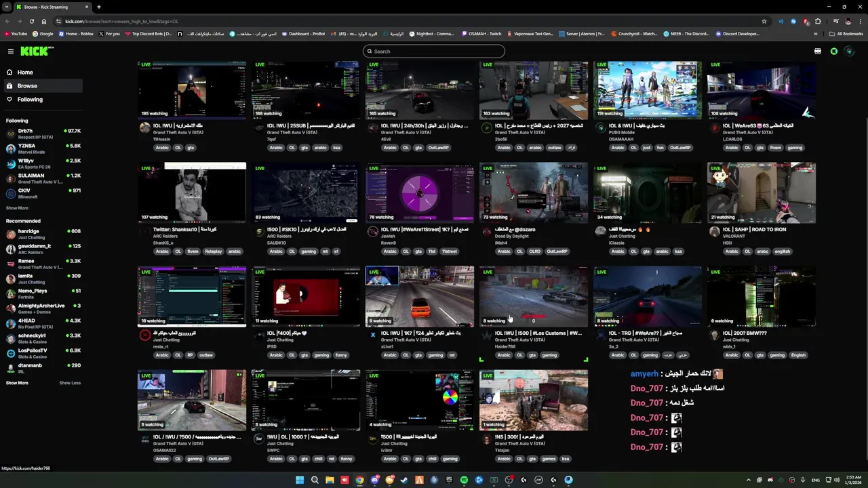The width and height of the screenshot is (868, 488).
Task: Open the Dashboard - ProBot bookmark
Action: [303, 34]
